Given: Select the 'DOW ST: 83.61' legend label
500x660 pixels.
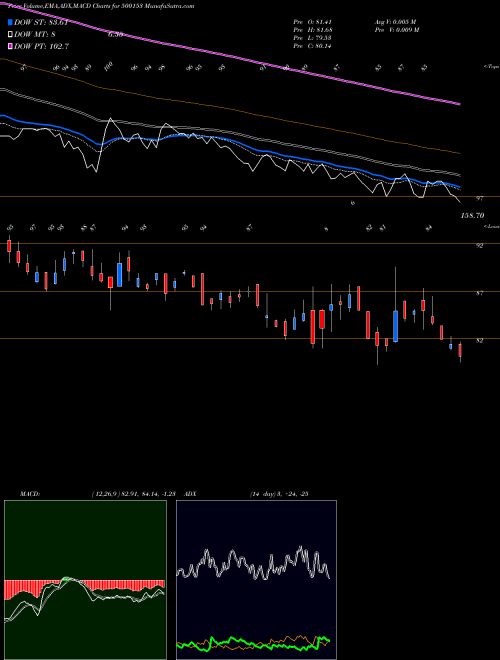Looking at the screenshot, I should click(x=41, y=22).
